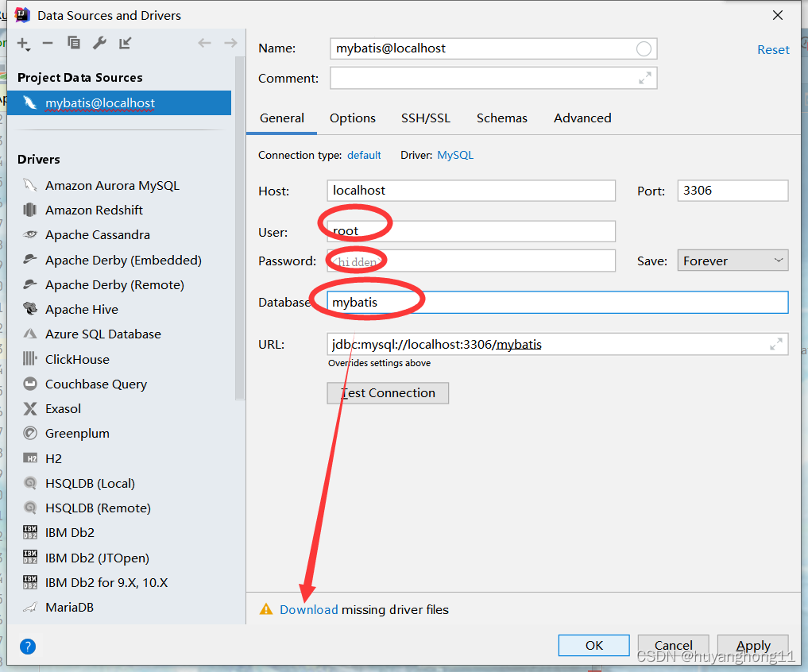Switch to the Options tab

pos(353,118)
